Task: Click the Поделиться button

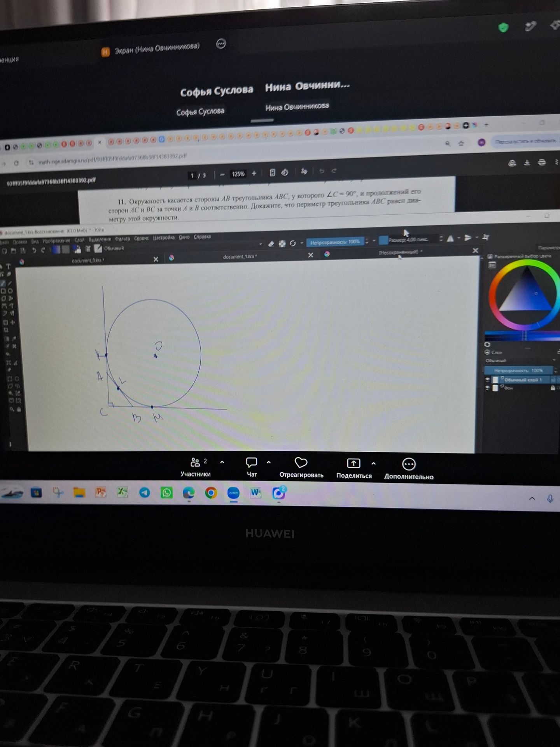Action: coord(354,469)
